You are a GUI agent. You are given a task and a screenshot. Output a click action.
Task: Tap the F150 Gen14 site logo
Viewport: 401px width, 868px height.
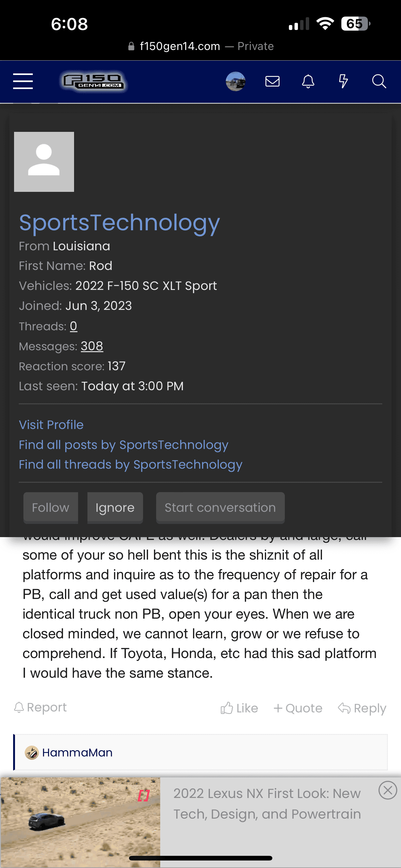click(93, 82)
